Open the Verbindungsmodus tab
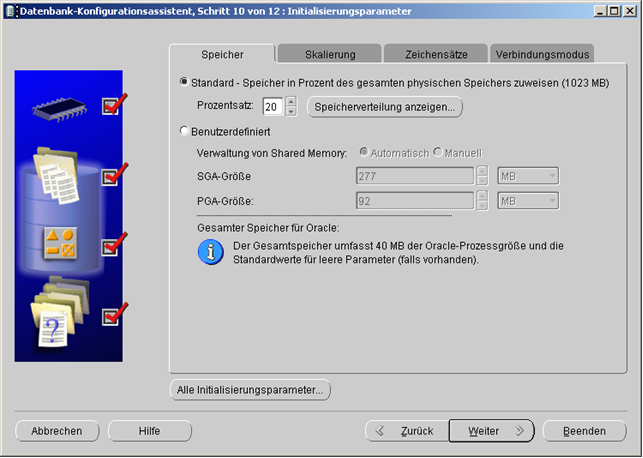 tap(542, 54)
